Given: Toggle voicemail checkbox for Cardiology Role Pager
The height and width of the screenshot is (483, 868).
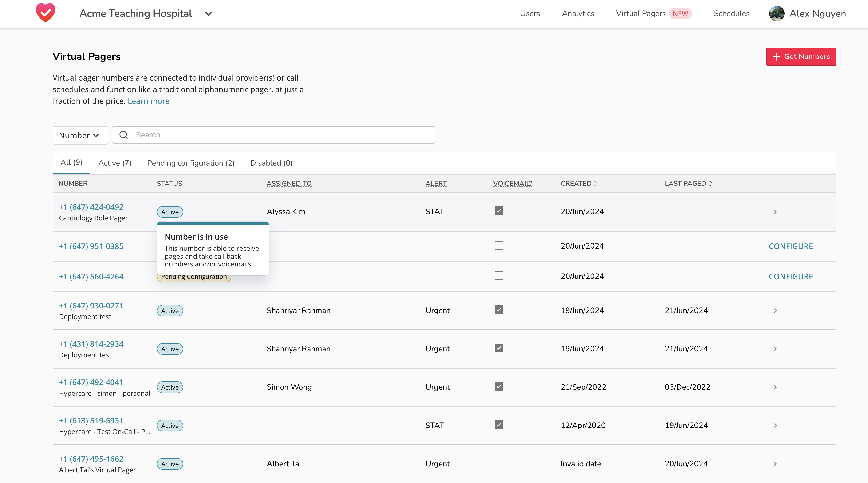Looking at the screenshot, I should tap(499, 211).
